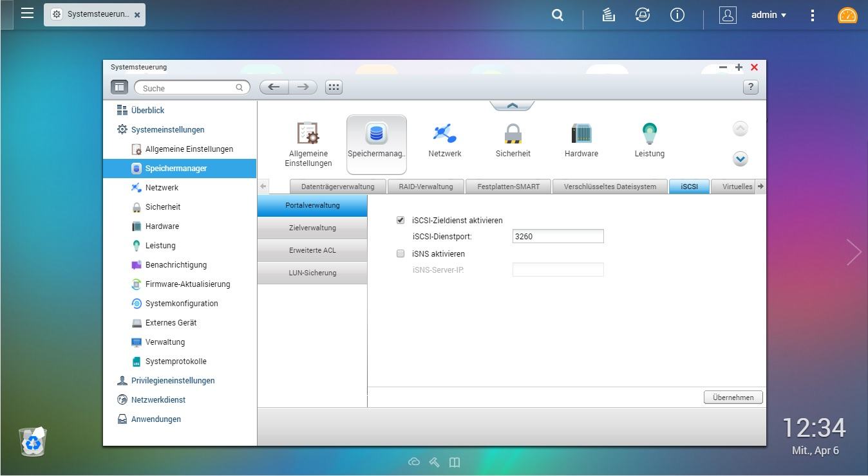Close the Systemsteuerung taskbar tab
The width and height of the screenshot is (868, 476).
(137, 14)
